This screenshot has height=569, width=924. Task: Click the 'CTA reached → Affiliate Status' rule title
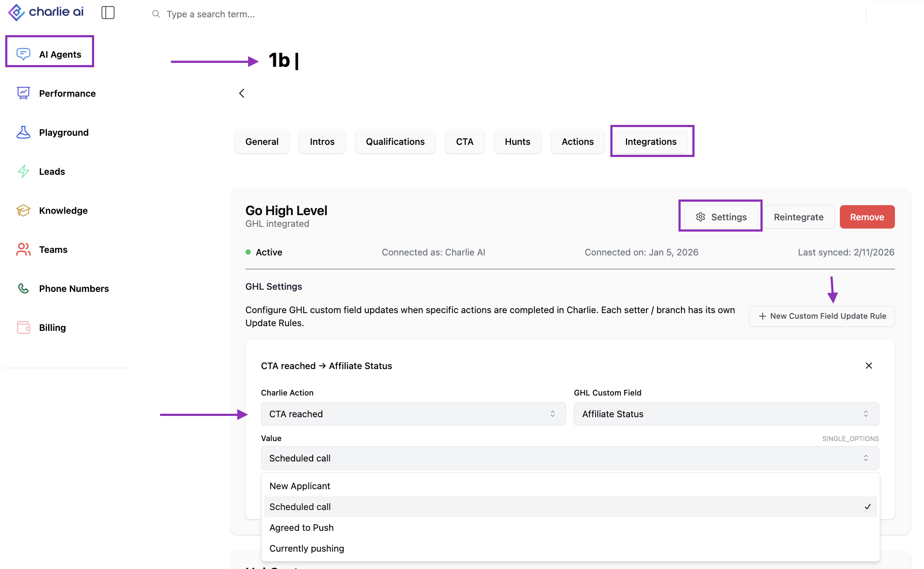click(x=327, y=366)
